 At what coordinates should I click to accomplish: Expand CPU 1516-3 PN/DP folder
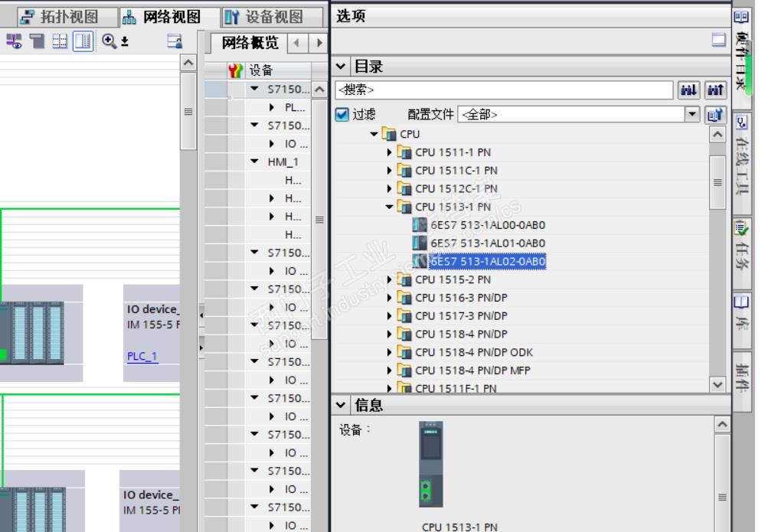[389, 298]
